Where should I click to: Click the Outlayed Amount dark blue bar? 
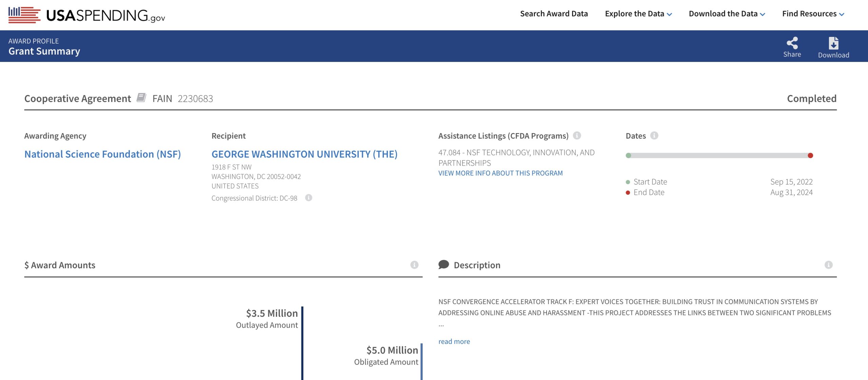click(x=302, y=343)
